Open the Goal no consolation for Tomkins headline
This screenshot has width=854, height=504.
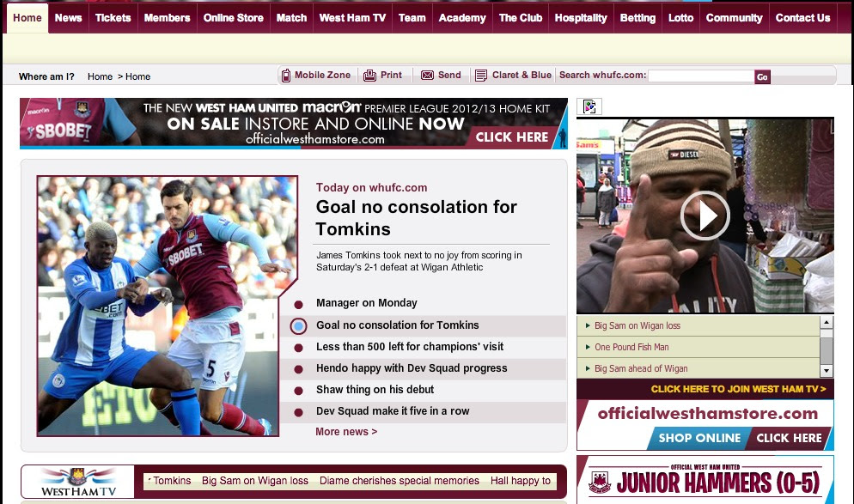pos(417,218)
